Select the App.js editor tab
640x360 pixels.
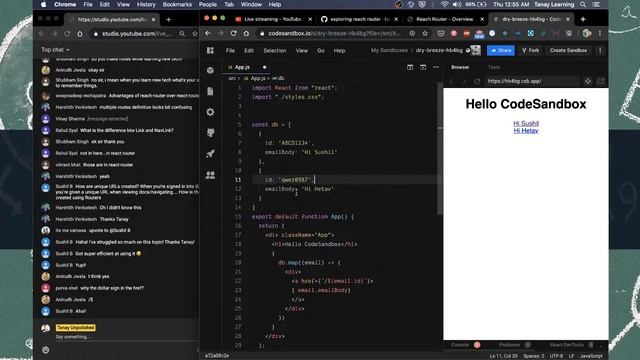click(242, 67)
